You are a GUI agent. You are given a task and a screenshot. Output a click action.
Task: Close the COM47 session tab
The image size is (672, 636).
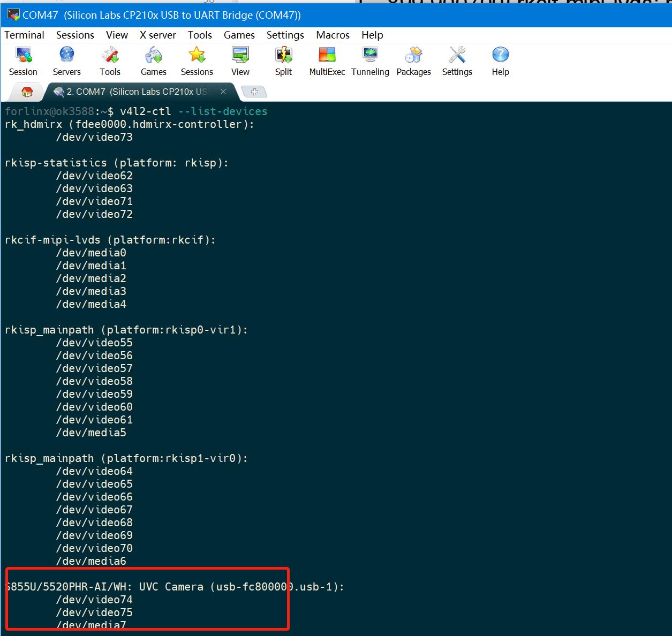tap(223, 92)
